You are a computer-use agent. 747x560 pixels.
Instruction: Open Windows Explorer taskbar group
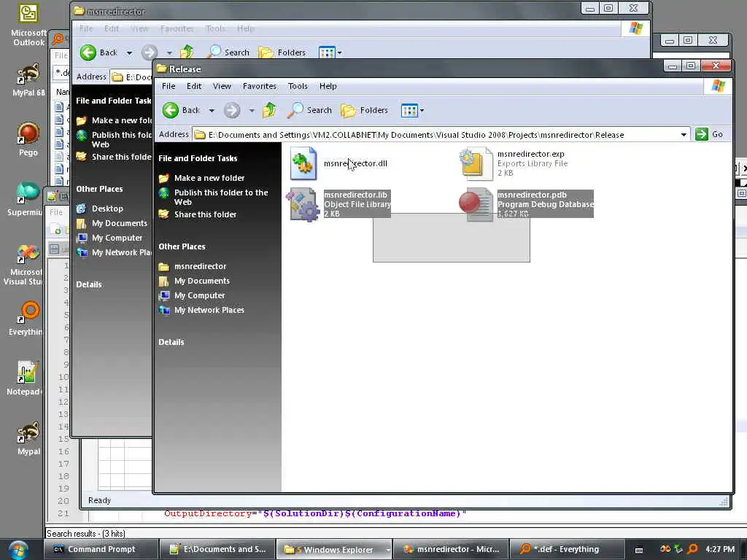[x=334, y=550]
